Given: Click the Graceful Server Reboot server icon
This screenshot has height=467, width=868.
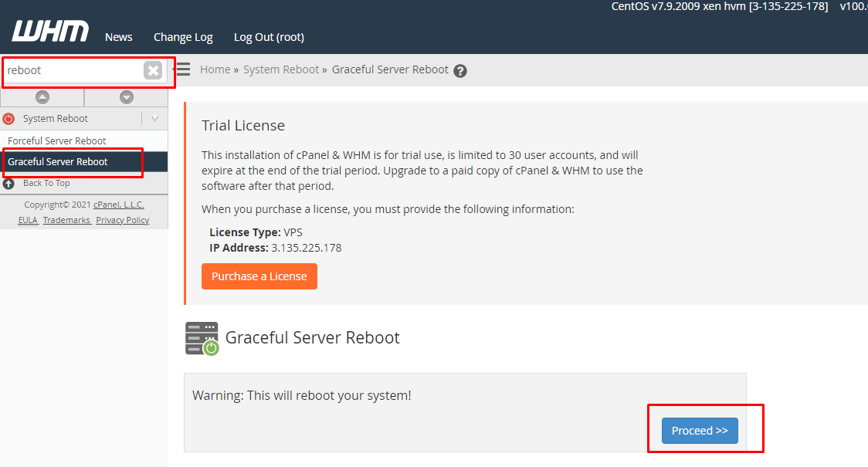Looking at the screenshot, I should pos(202,338).
